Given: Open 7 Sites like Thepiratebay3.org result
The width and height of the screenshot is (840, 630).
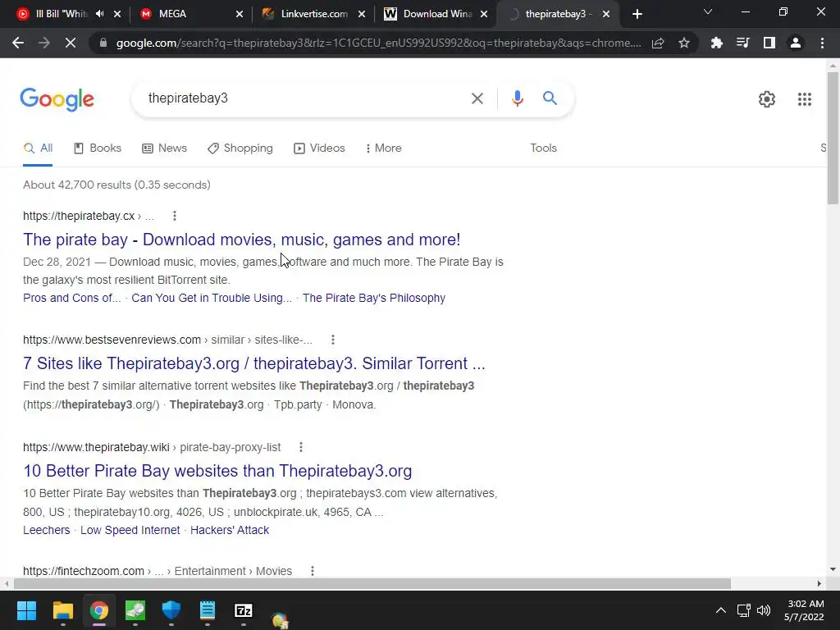Looking at the screenshot, I should pos(254,363).
